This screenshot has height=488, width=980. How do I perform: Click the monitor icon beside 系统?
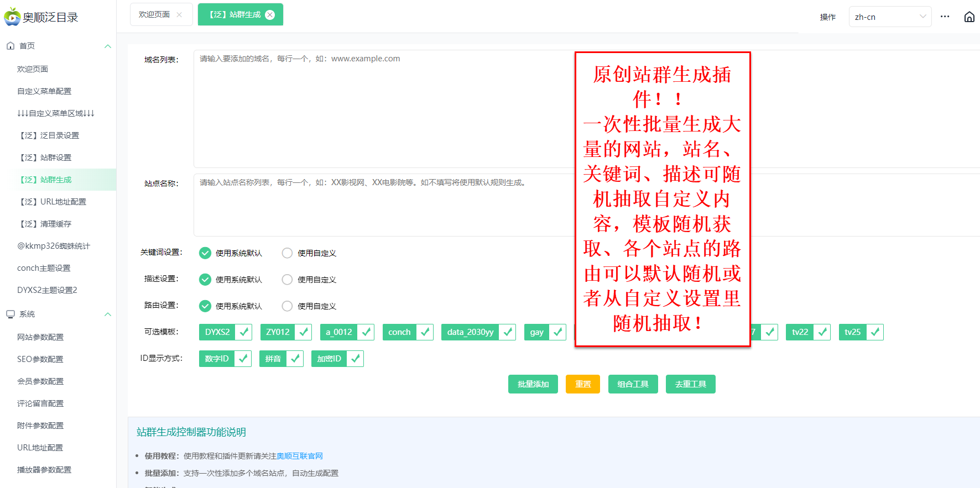tap(11, 314)
